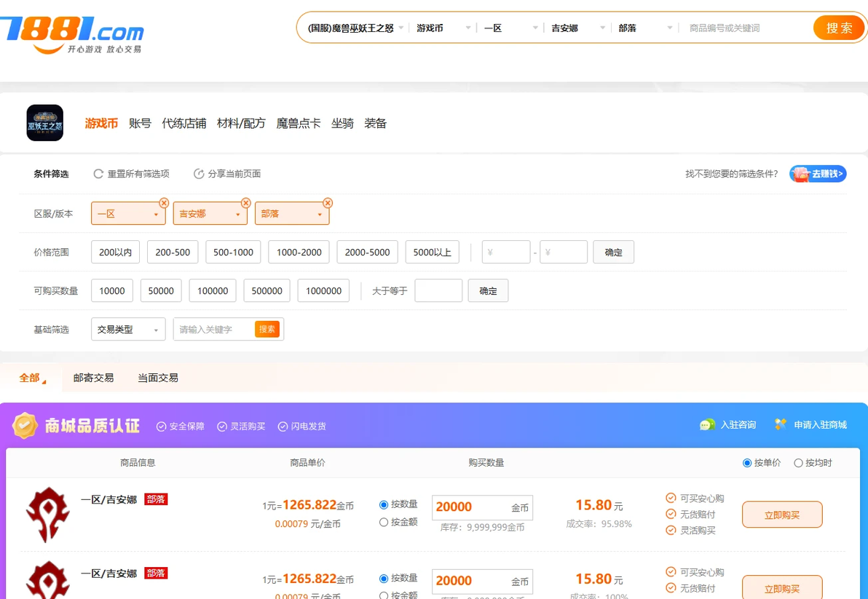Click the check icon next to 灵活购买
868x599 pixels.
pos(222,427)
